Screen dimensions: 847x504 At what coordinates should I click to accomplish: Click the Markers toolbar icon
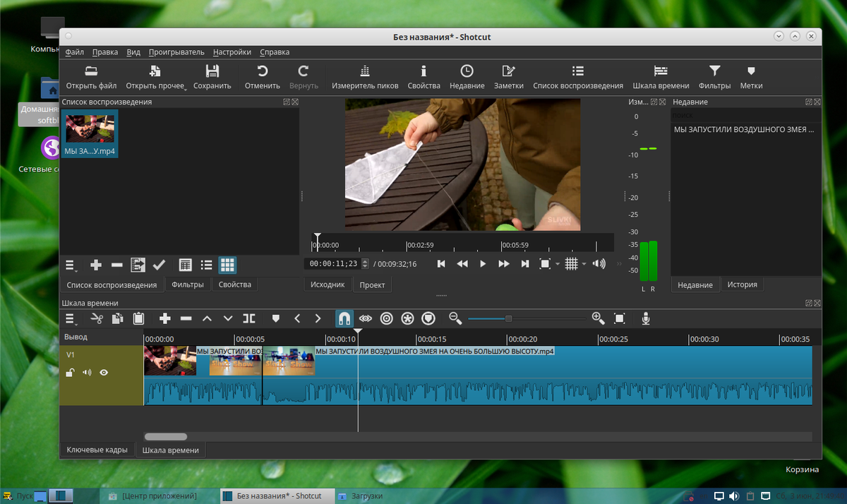[751, 77]
